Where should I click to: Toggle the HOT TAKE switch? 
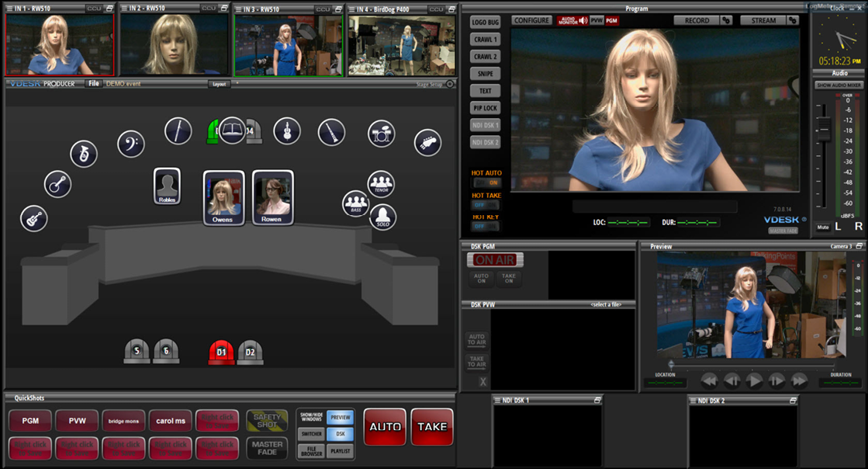coord(486,205)
